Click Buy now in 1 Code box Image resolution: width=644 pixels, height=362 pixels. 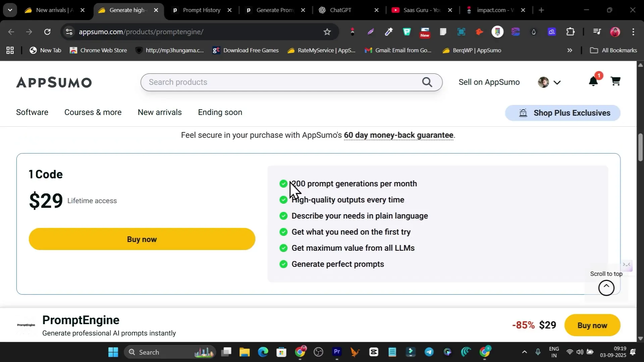[x=142, y=239]
